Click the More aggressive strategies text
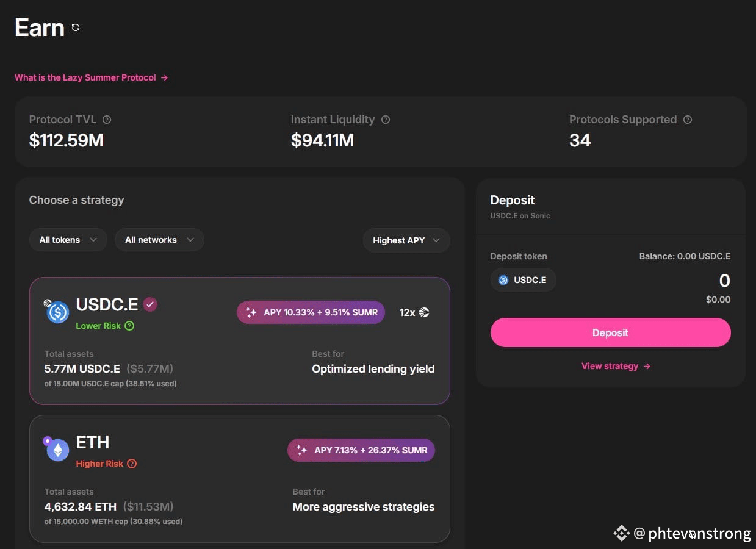 tap(364, 506)
